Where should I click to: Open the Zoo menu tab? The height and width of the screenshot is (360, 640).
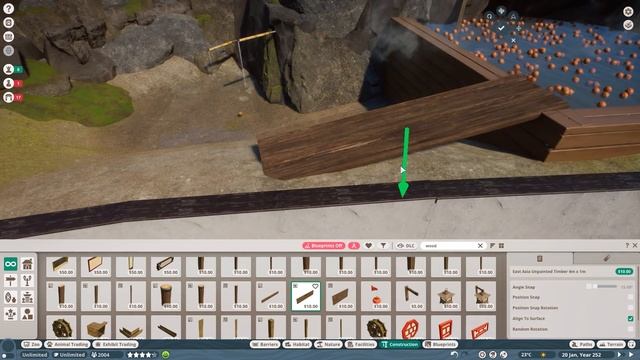(x=31, y=344)
